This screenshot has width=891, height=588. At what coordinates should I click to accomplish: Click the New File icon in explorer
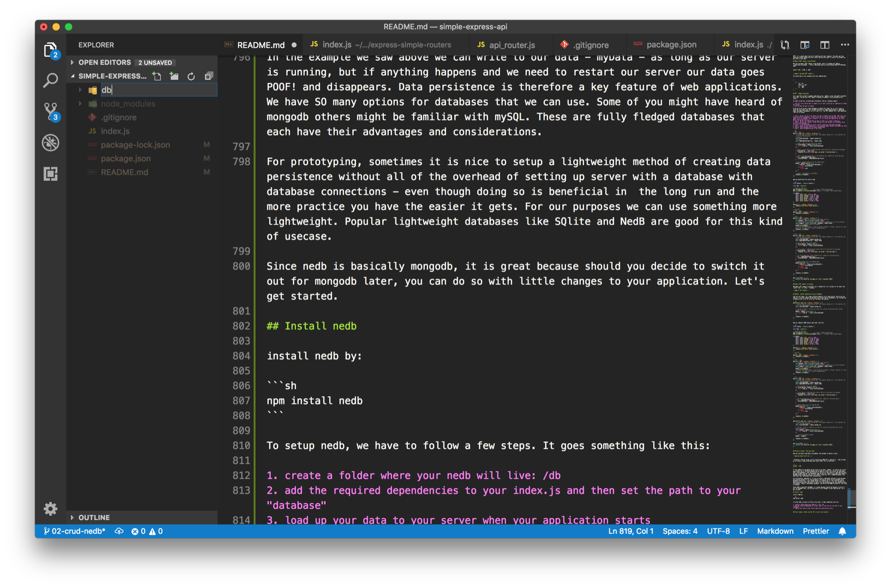pyautogui.click(x=157, y=76)
